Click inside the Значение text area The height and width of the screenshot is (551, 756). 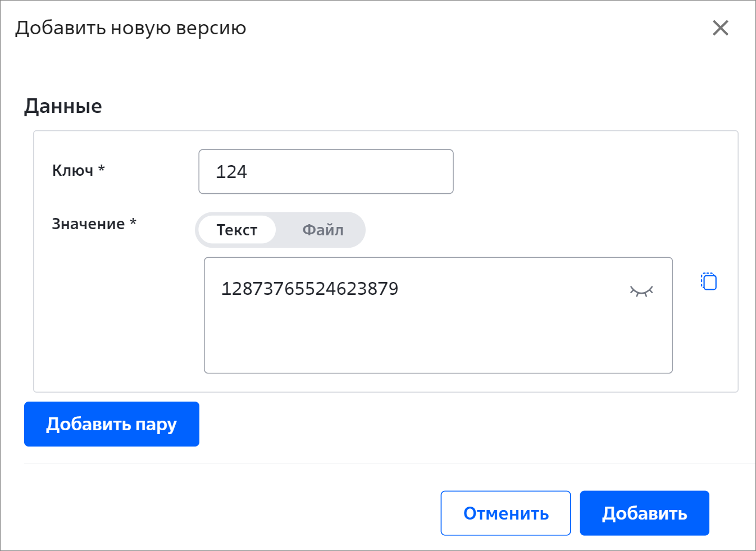438,315
